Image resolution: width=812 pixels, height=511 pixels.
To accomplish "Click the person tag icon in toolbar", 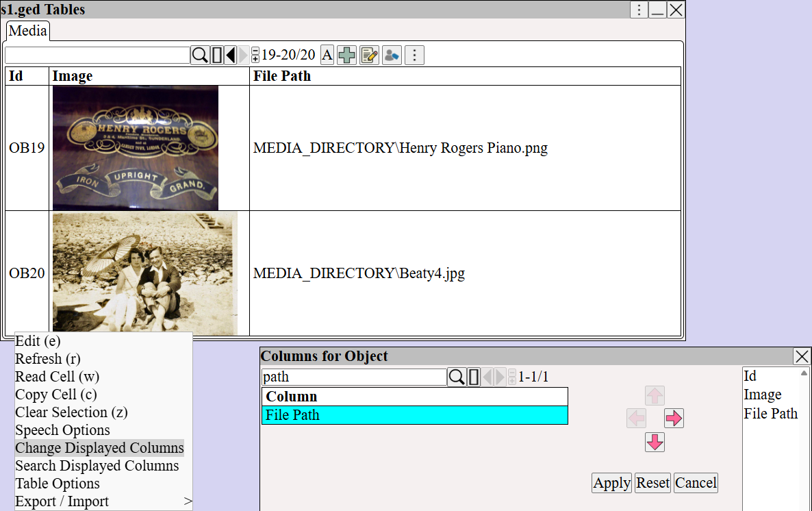I will pos(392,55).
